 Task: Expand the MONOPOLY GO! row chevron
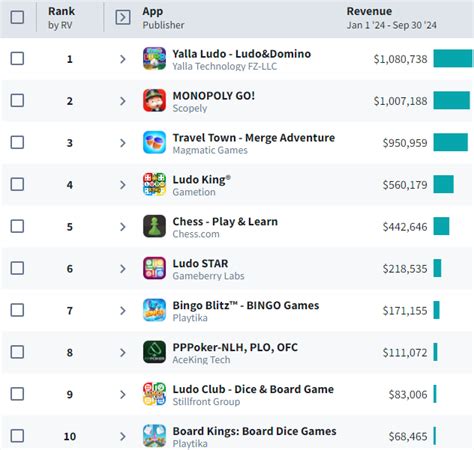click(x=123, y=101)
